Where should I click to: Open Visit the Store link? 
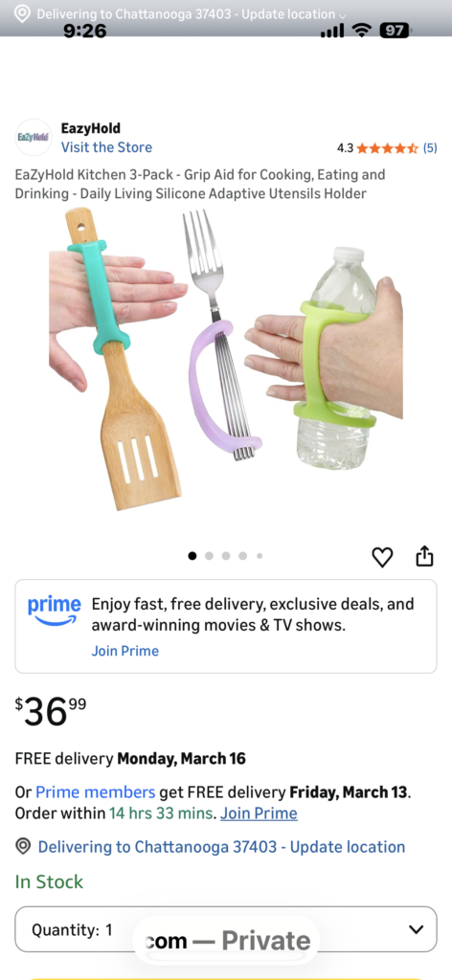pyautogui.click(x=106, y=147)
